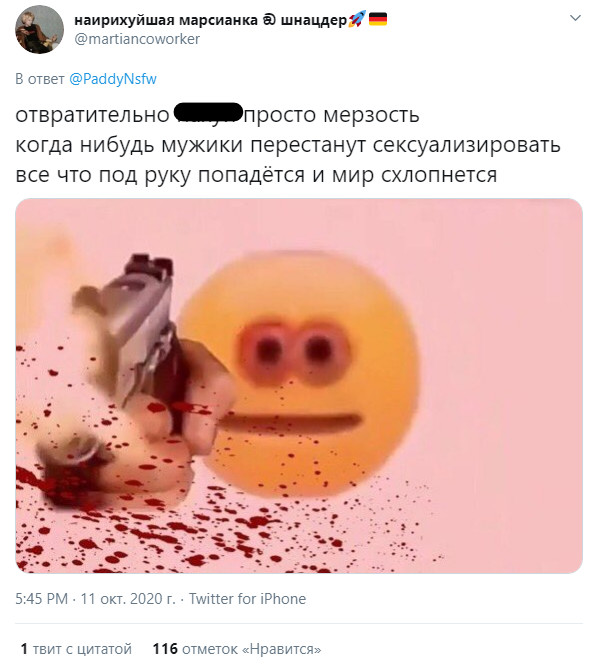Image resolution: width=598 pixels, height=668 pixels.
Task: Click the yellow emoji face in image
Action: coord(300,373)
